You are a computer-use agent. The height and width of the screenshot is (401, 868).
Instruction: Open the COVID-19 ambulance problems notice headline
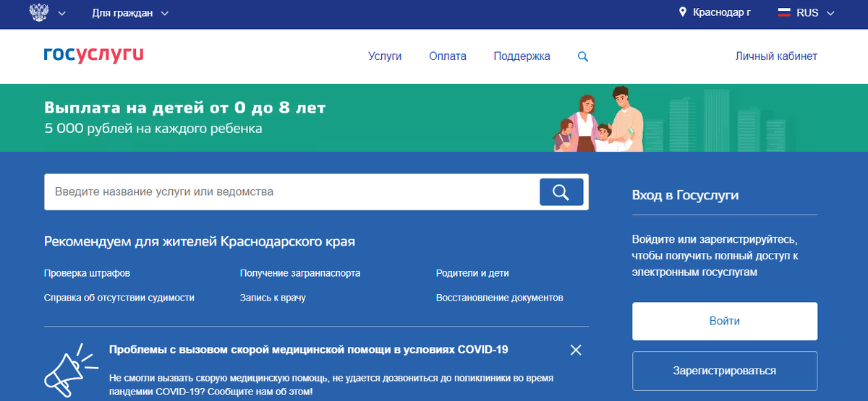308,350
